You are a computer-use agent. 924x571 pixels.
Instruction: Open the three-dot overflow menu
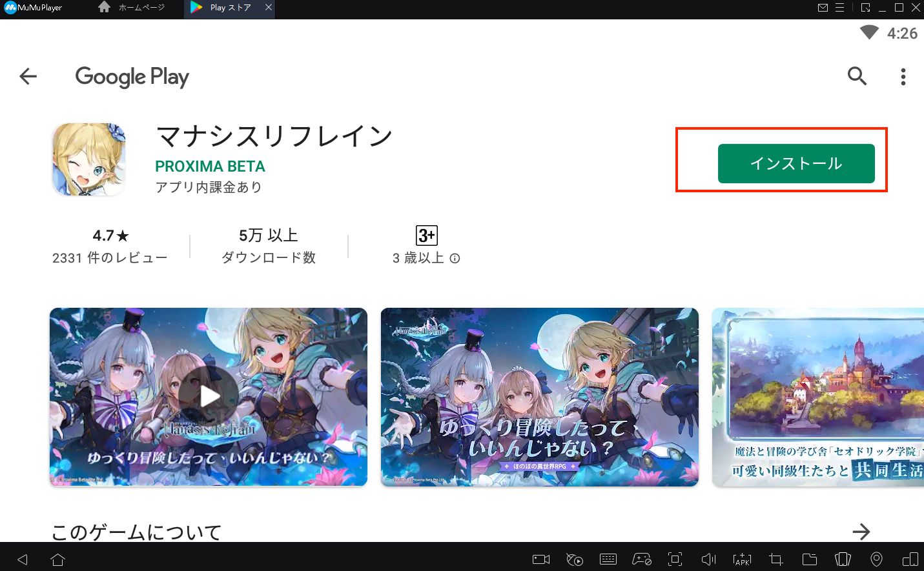tap(903, 77)
